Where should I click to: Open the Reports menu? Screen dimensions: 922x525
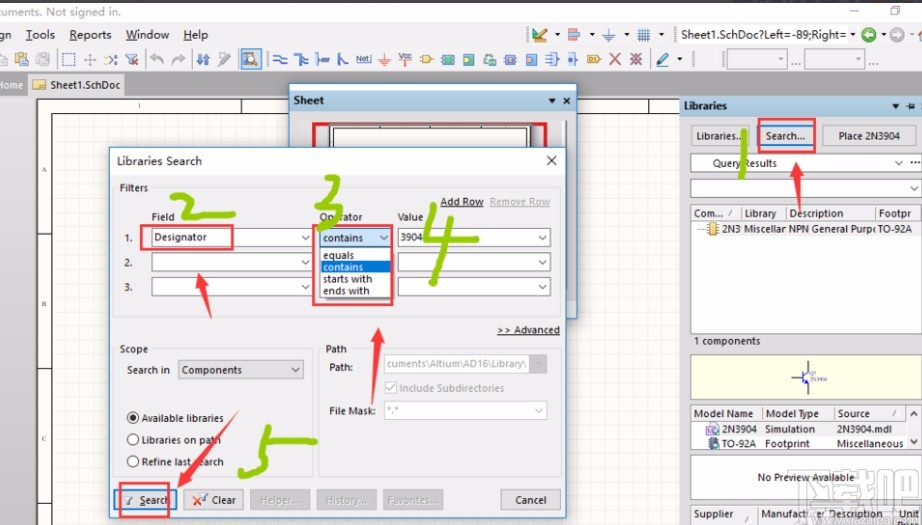(90, 35)
